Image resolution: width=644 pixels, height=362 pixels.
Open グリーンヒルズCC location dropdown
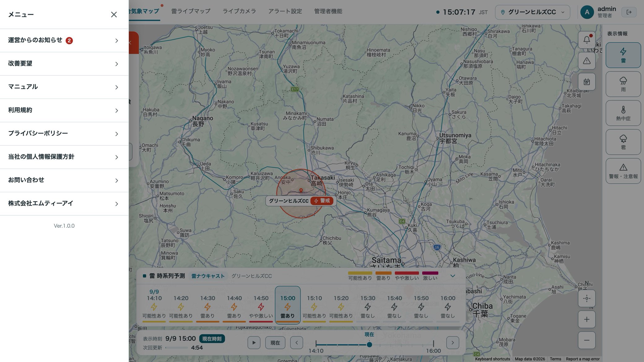tap(532, 12)
